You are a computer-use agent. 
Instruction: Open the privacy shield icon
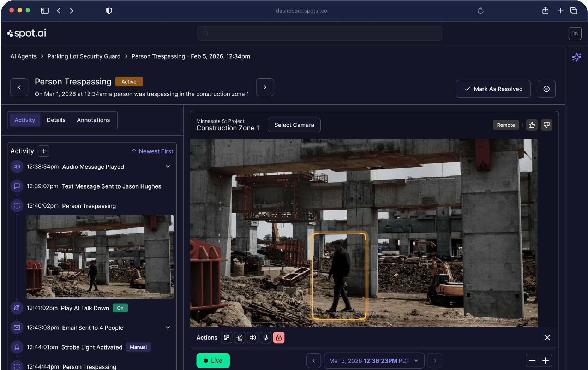109,11
